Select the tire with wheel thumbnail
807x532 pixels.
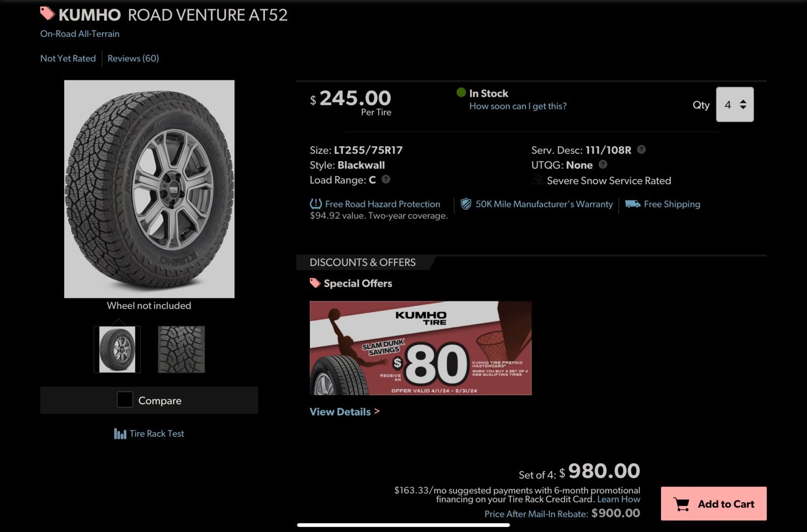tap(117, 349)
